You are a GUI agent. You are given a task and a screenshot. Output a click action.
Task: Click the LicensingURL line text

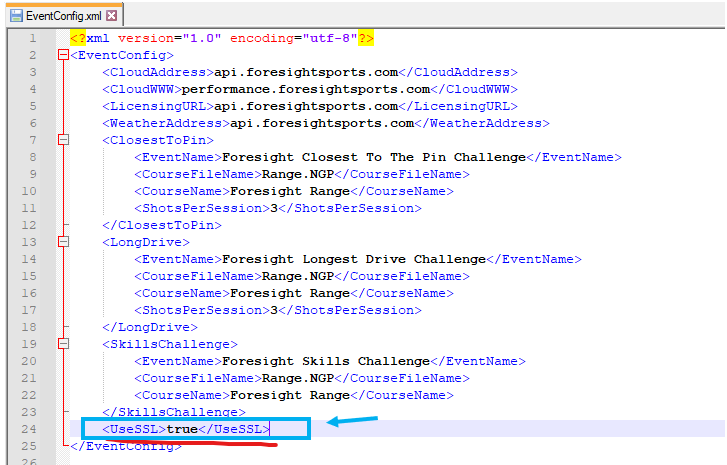(310, 106)
